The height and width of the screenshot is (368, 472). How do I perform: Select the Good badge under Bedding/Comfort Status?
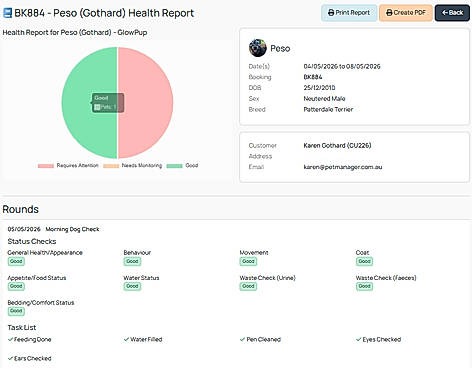point(16,311)
